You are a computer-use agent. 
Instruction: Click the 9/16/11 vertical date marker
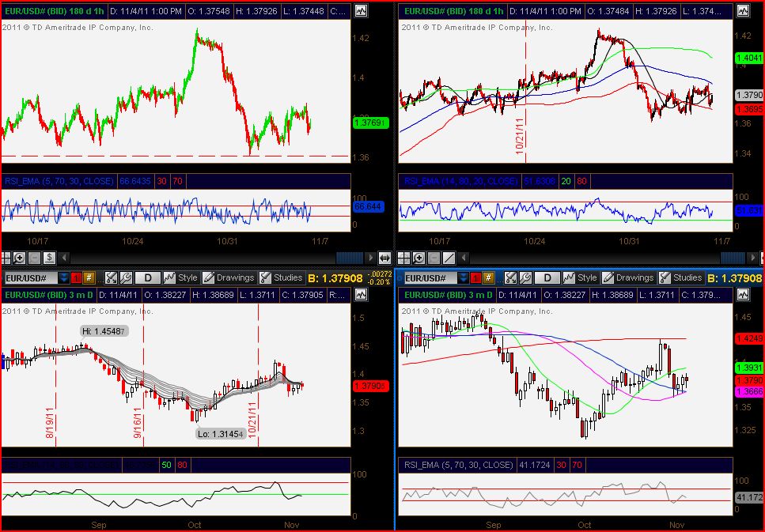[x=138, y=422]
